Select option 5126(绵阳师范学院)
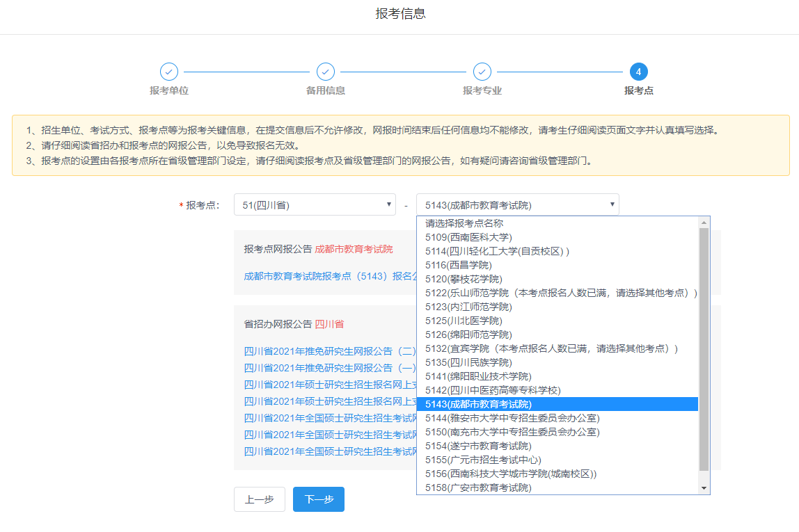Viewport: 799px width, 532px height. pyautogui.click(x=557, y=334)
